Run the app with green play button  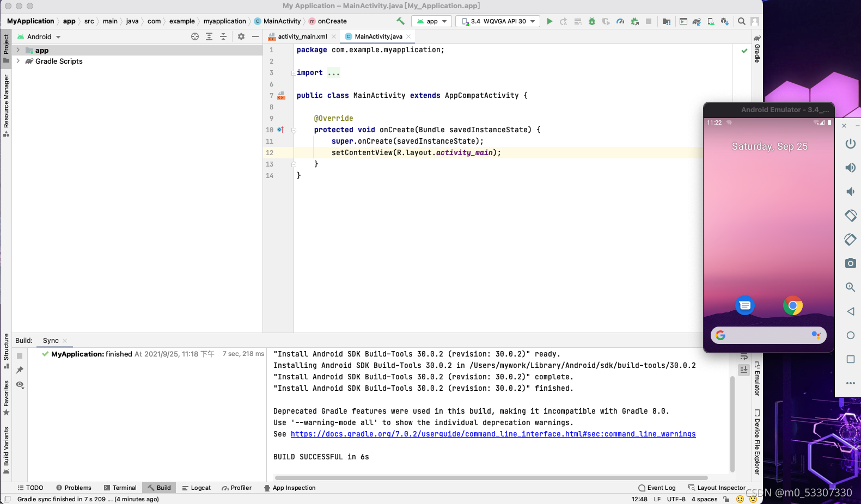[549, 21]
